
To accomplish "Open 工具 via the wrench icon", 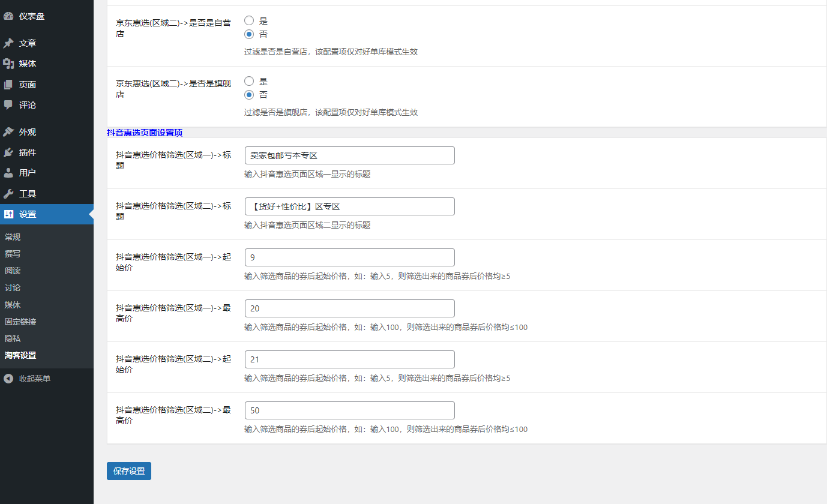I will pos(9,193).
